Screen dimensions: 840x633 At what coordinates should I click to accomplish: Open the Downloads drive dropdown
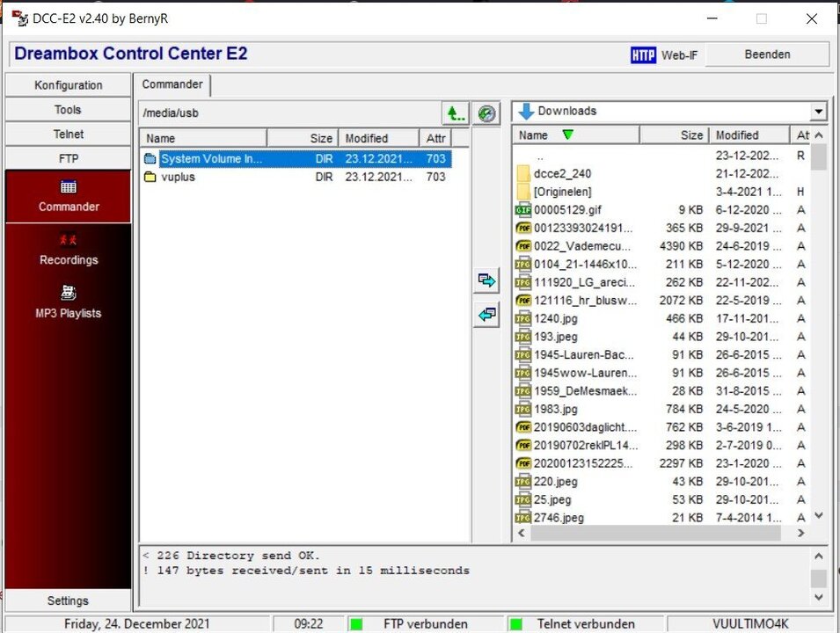pyautogui.click(x=819, y=111)
